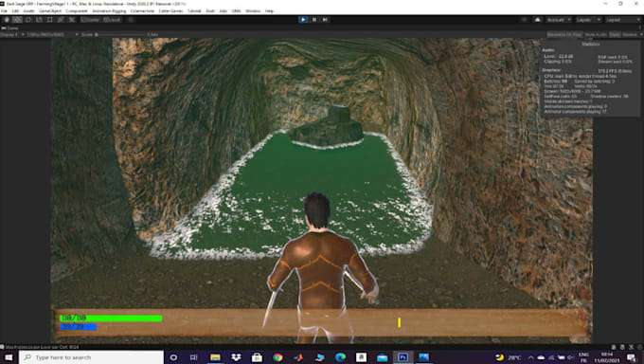Image resolution: width=644 pixels, height=364 pixels.
Task: Open the Edit menu
Action: click(15, 11)
